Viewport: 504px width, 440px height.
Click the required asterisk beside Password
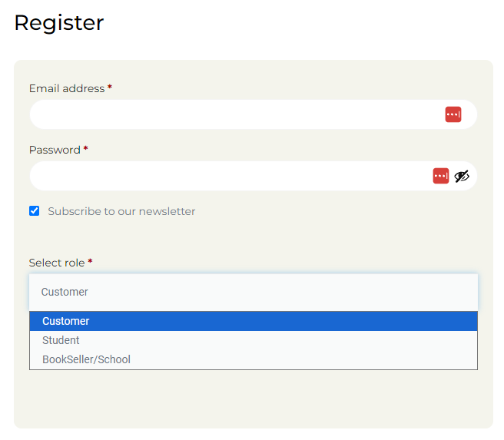coord(85,149)
